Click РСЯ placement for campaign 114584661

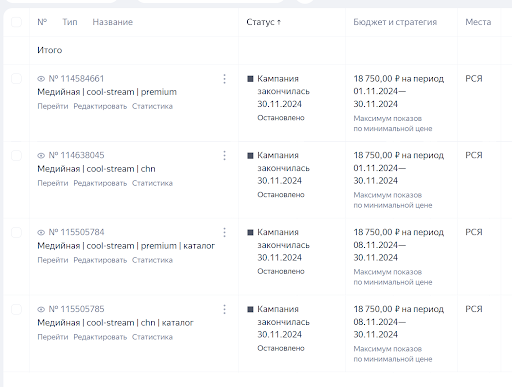[474, 79]
